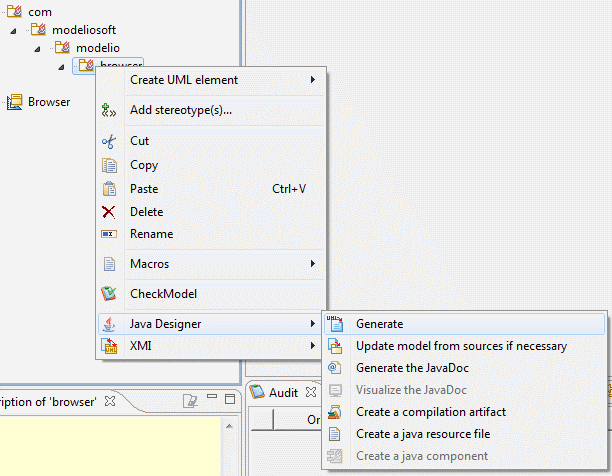The width and height of the screenshot is (612, 476).
Task: Close the Audit tab
Action: click(311, 392)
